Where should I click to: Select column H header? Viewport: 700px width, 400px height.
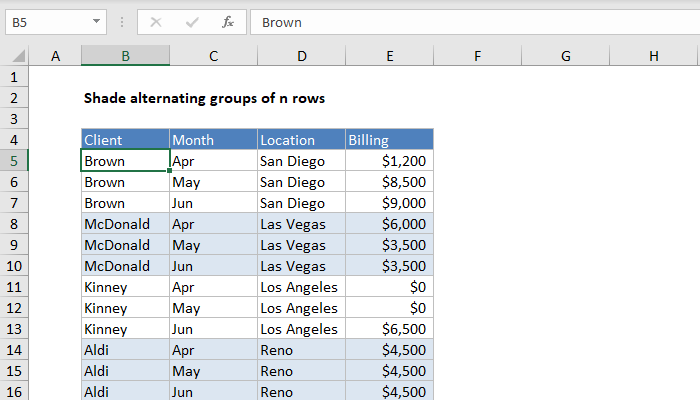[x=653, y=57]
